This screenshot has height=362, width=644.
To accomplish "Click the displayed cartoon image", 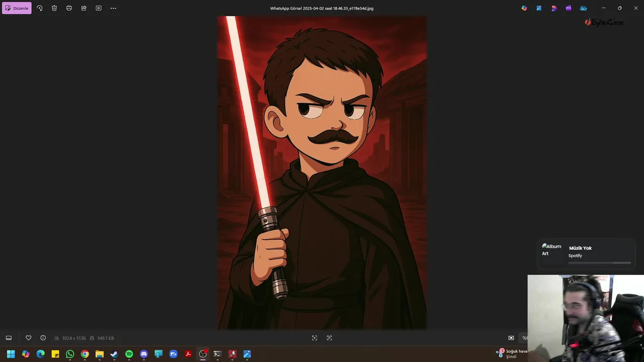I will click(x=322, y=173).
